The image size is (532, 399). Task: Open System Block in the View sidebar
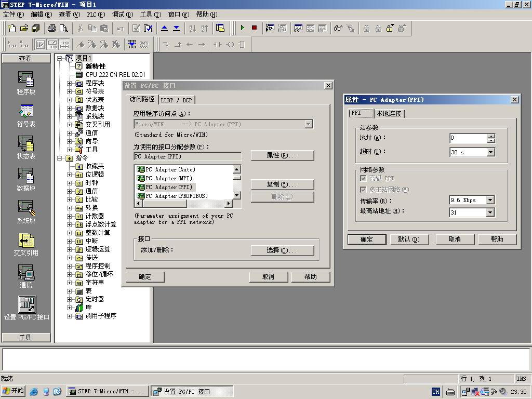[26, 212]
